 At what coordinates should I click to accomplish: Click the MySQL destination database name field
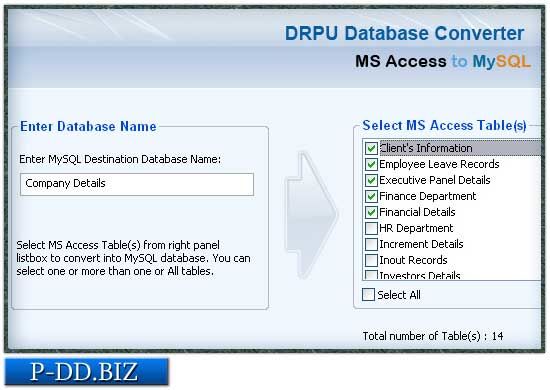(137, 184)
